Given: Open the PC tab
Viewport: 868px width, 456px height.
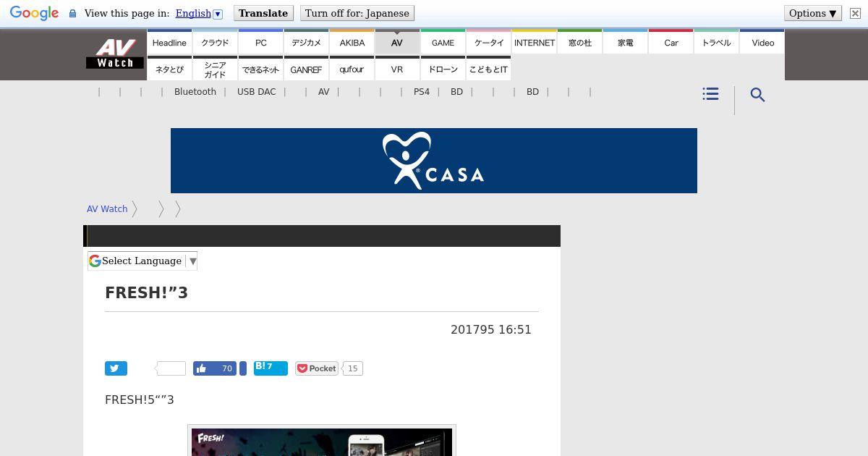Looking at the screenshot, I should 261,42.
